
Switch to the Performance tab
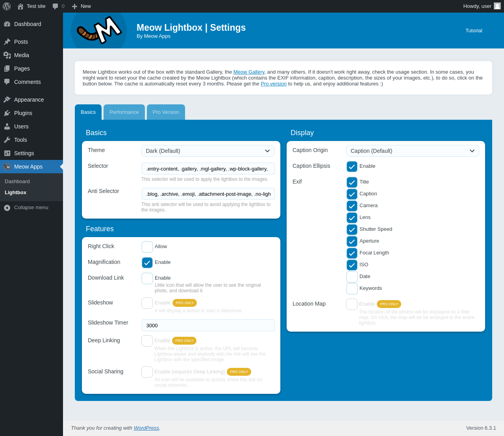click(x=124, y=112)
